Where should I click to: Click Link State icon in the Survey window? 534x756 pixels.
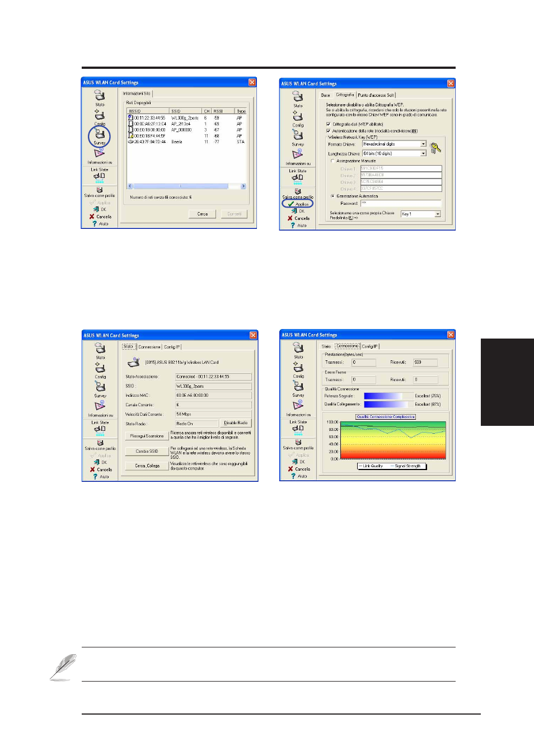pyautogui.click(x=100, y=177)
